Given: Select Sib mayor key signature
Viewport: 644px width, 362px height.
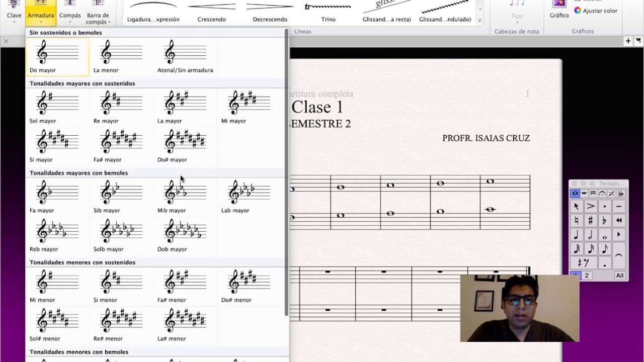Looking at the screenshot, I should click(x=121, y=197).
